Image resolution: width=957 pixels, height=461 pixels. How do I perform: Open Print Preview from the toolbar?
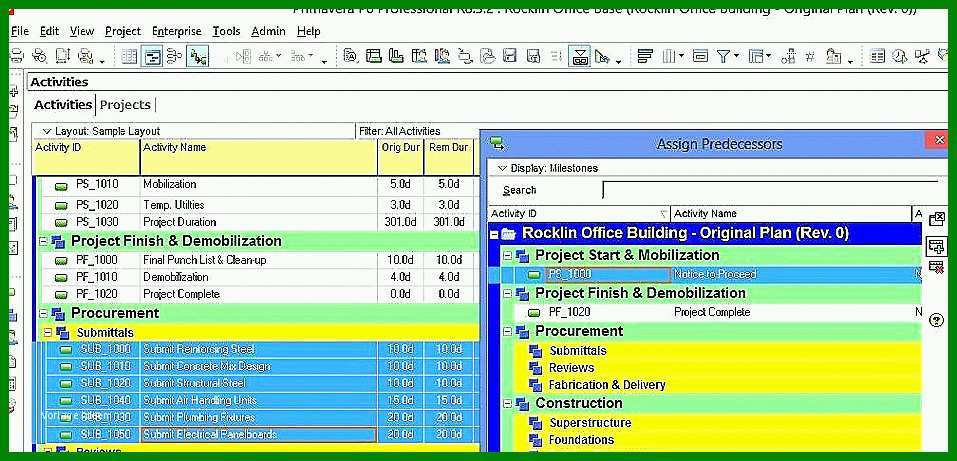(39, 56)
